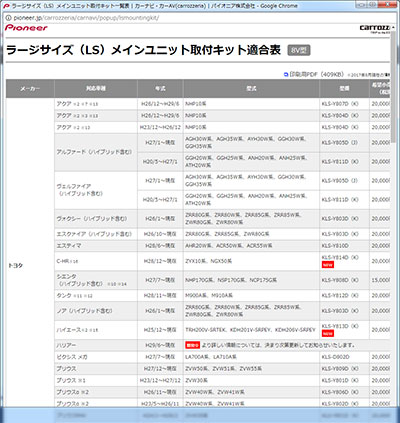Viewport: 400px width, 423px height.
Task: Click the Pioneer logo
Action: pyautogui.click(x=26, y=28)
